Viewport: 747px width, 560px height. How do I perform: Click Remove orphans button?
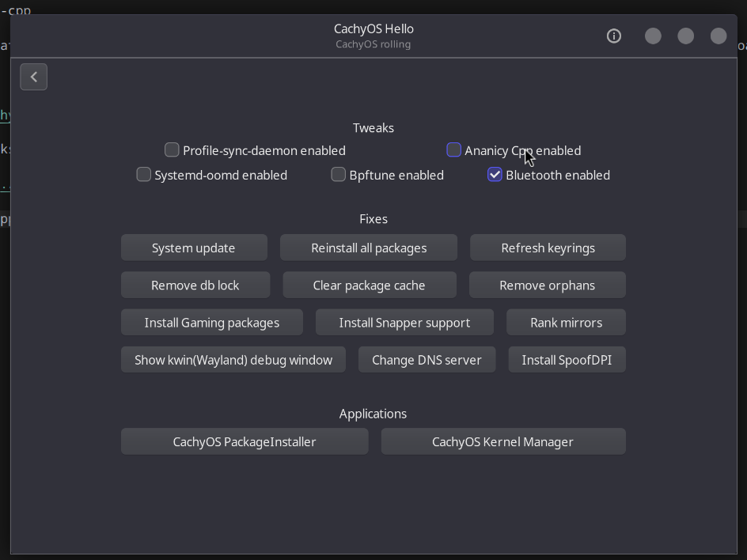pyautogui.click(x=548, y=285)
